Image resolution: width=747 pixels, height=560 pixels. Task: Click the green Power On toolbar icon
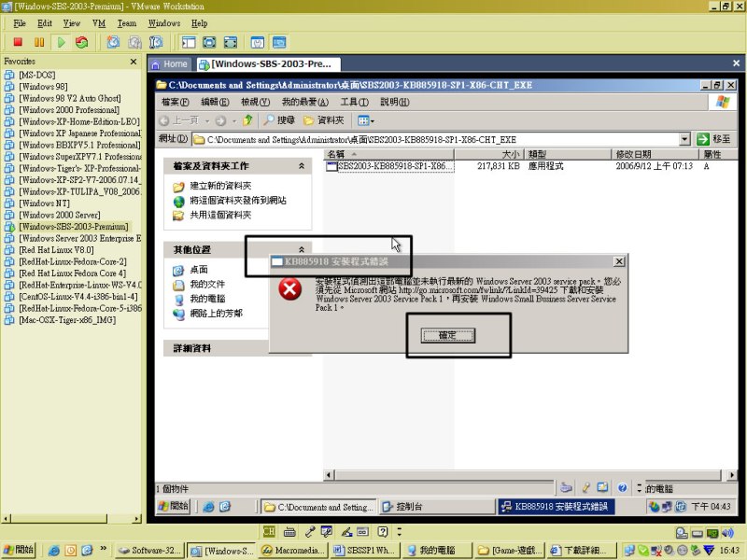pyautogui.click(x=61, y=42)
